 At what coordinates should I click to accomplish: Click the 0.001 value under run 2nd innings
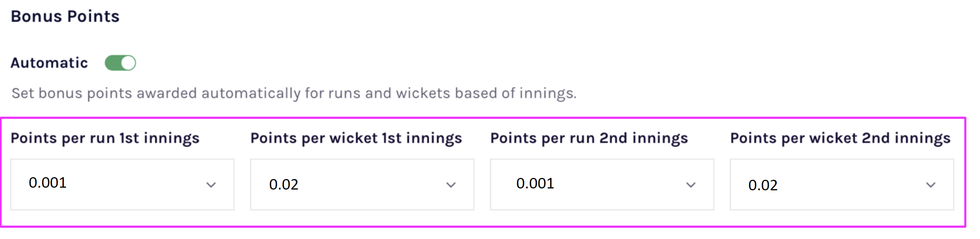click(535, 183)
